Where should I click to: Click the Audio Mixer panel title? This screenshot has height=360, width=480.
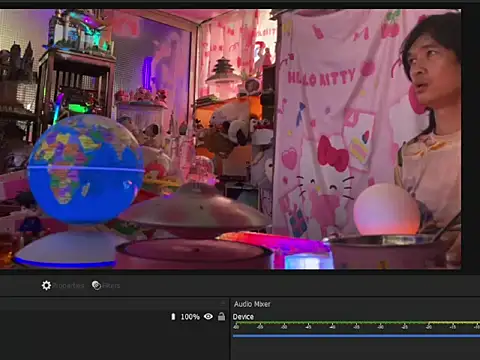[x=252, y=304]
